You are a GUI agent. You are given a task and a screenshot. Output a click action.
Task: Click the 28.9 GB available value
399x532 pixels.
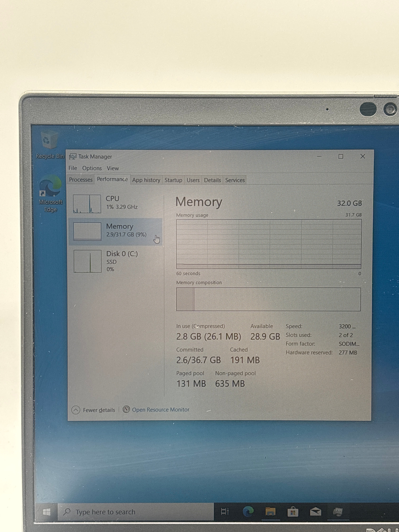tap(265, 336)
